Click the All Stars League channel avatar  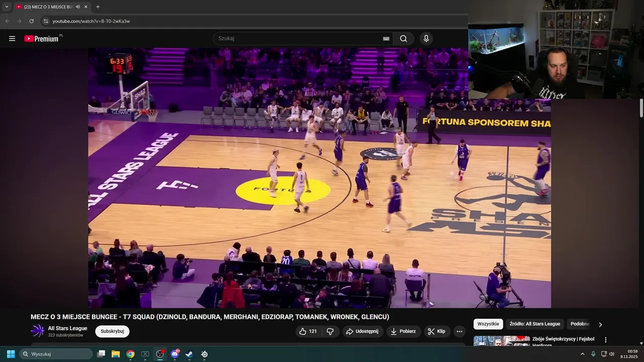click(38, 331)
